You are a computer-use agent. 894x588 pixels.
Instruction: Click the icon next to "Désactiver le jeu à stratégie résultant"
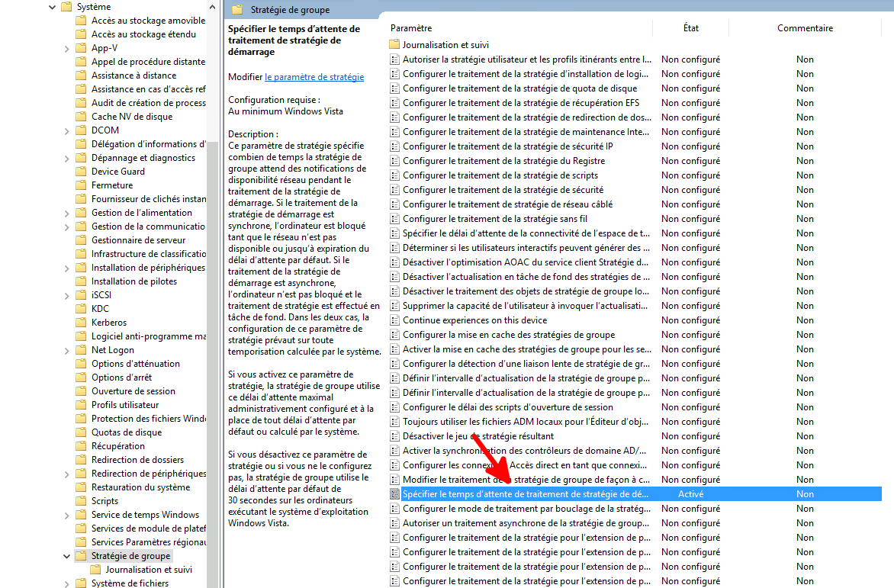(x=395, y=435)
